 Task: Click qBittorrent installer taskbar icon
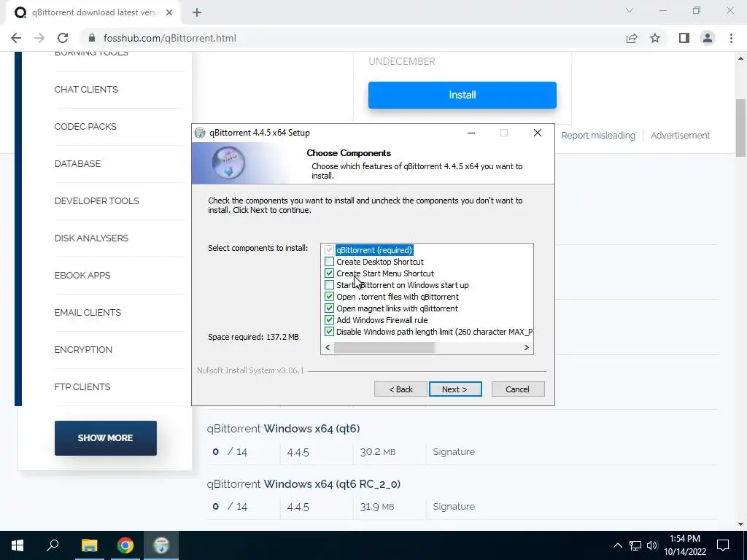tap(161, 545)
